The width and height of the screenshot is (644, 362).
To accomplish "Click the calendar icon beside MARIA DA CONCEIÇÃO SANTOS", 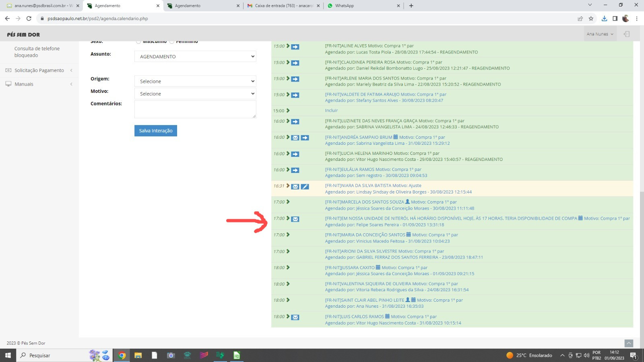I will (409, 234).
